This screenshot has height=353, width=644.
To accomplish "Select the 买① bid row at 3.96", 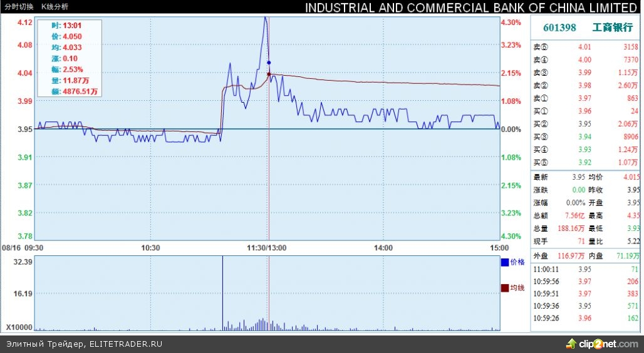I will pyautogui.click(x=585, y=111).
